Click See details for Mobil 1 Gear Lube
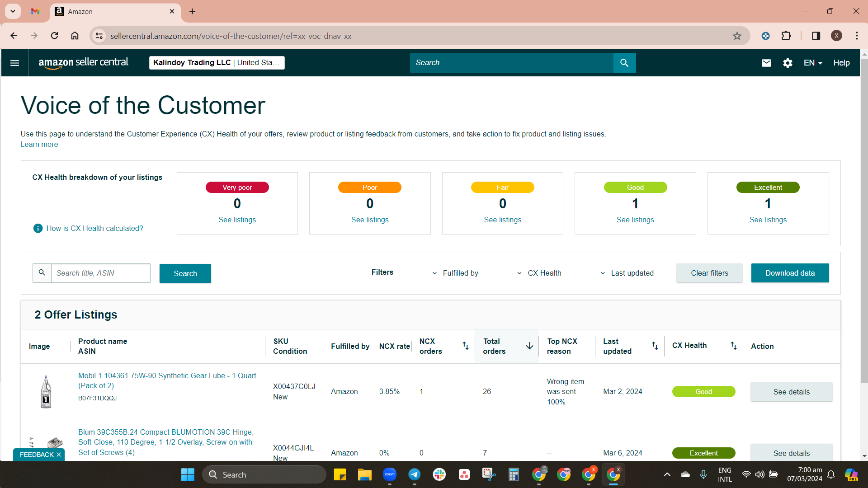Screen dimensions: 868x488 791,392
